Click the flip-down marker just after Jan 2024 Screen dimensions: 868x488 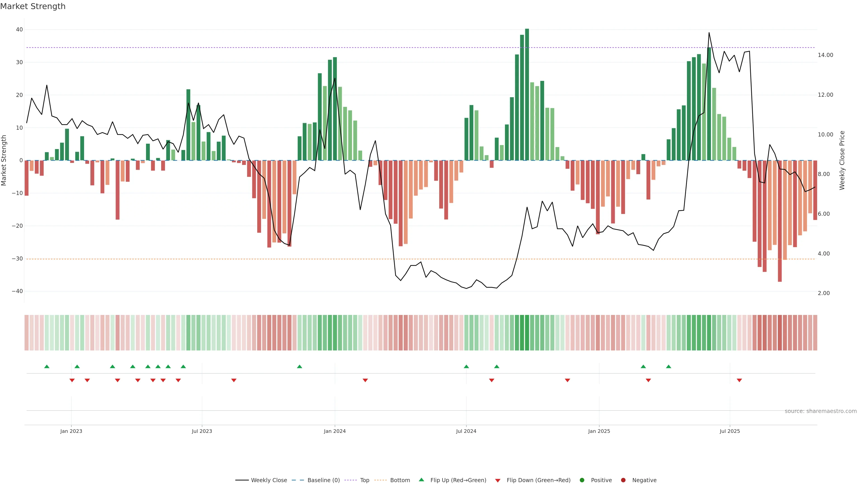pyautogui.click(x=365, y=380)
